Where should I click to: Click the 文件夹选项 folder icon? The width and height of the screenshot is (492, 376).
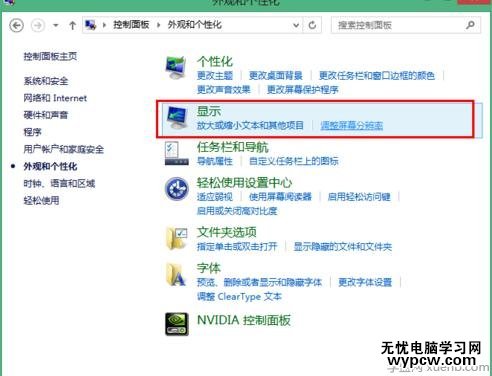pyautogui.click(x=177, y=239)
